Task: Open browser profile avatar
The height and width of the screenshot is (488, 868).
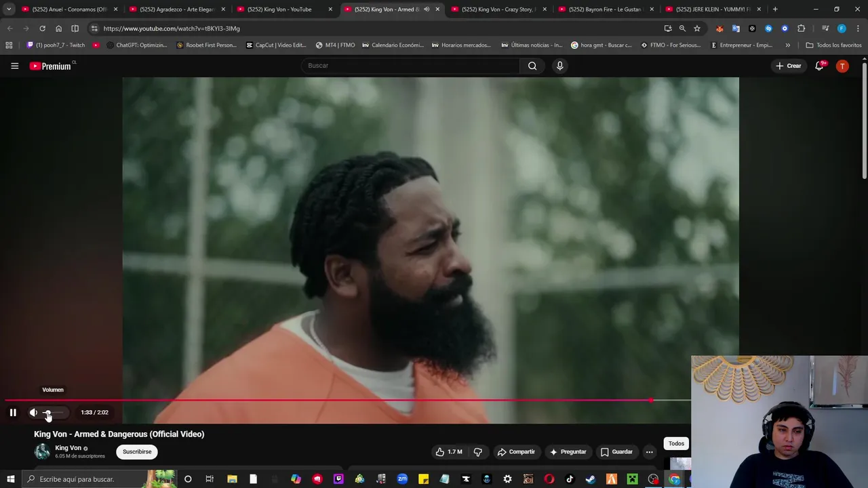Action: pyautogui.click(x=842, y=28)
